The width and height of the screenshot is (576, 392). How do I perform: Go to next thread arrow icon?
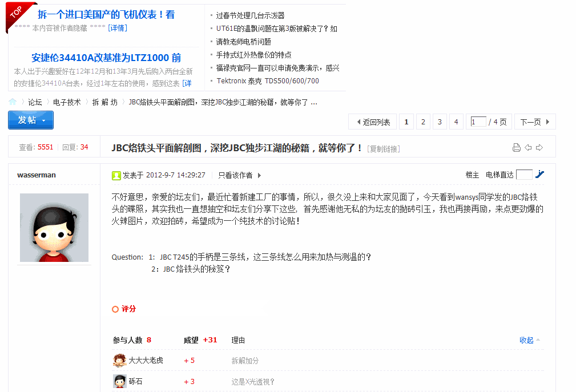click(x=539, y=148)
